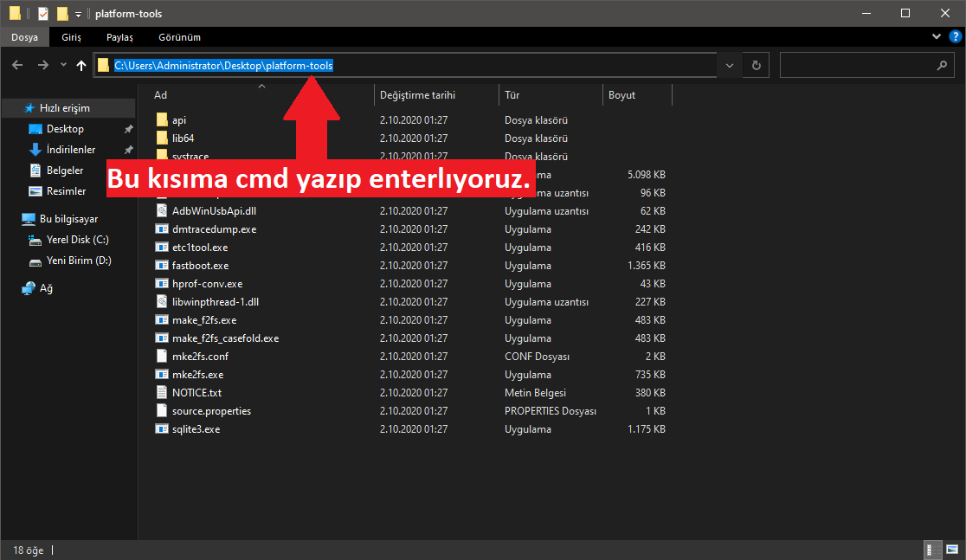Click the New folder quick access icon
Screen dimensions: 966x560
pyautogui.click(x=62, y=13)
